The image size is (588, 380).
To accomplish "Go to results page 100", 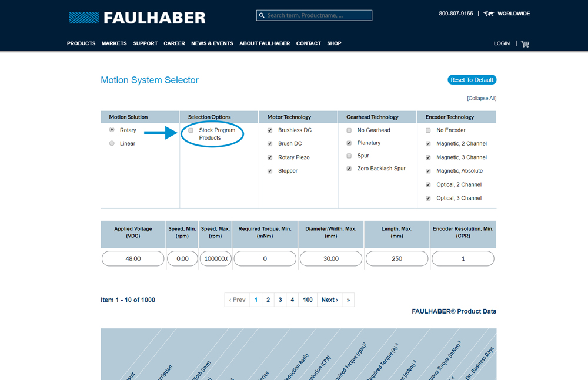I will click(x=308, y=300).
